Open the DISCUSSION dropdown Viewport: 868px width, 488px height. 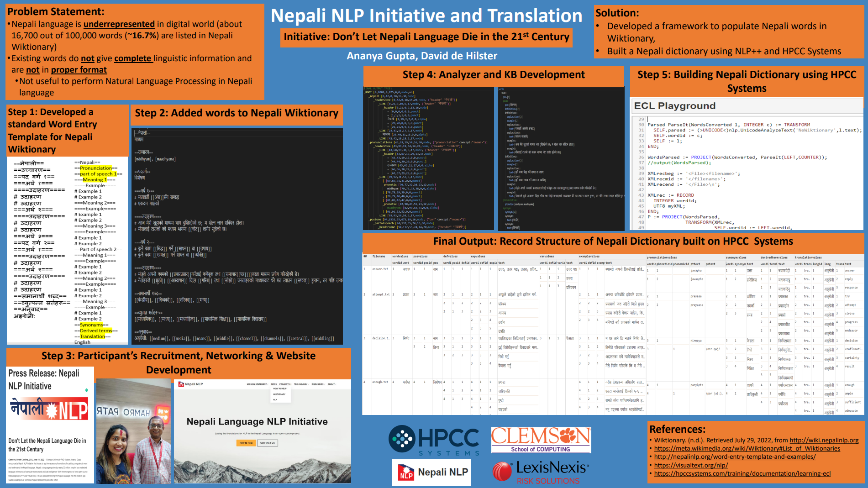[x=317, y=384]
